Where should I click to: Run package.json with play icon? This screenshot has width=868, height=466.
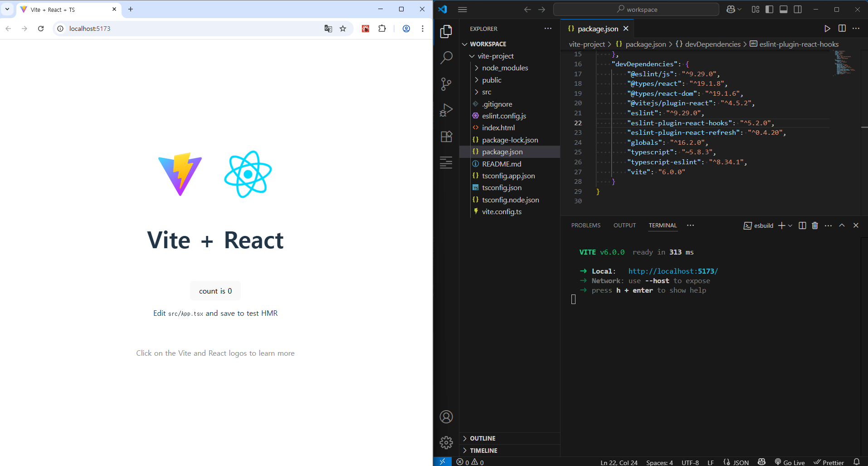[828, 29]
